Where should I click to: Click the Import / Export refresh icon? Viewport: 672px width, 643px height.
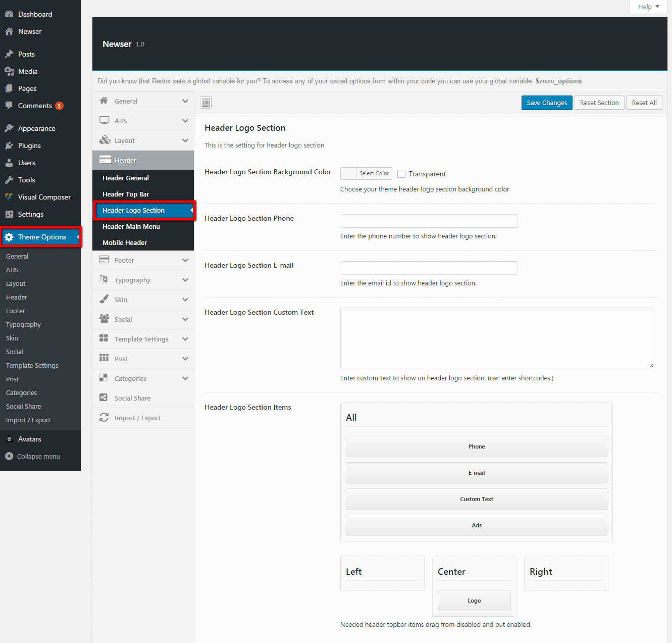[104, 418]
